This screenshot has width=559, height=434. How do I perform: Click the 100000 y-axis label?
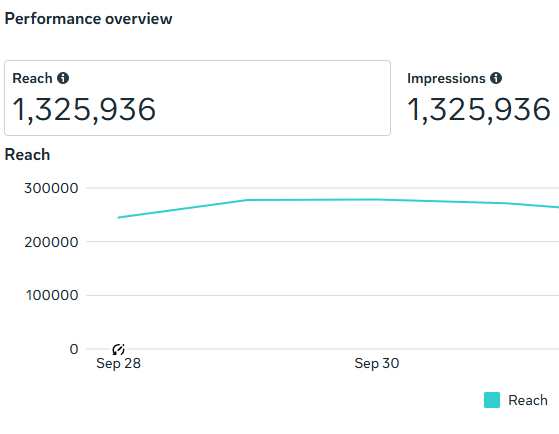(x=52, y=295)
